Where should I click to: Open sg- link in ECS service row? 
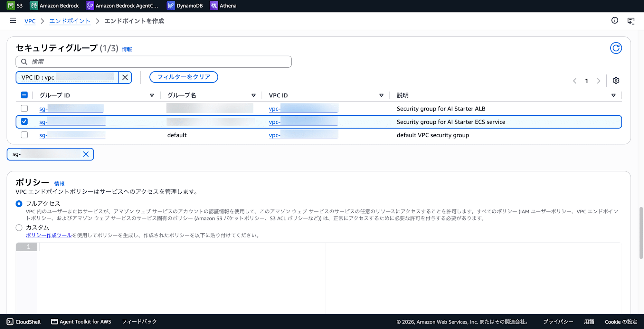[x=72, y=122]
